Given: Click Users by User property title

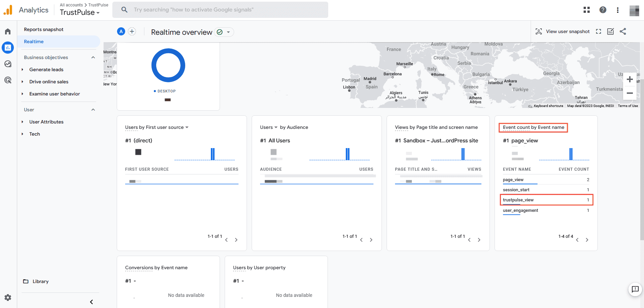Looking at the screenshot, I should point(259,268).
